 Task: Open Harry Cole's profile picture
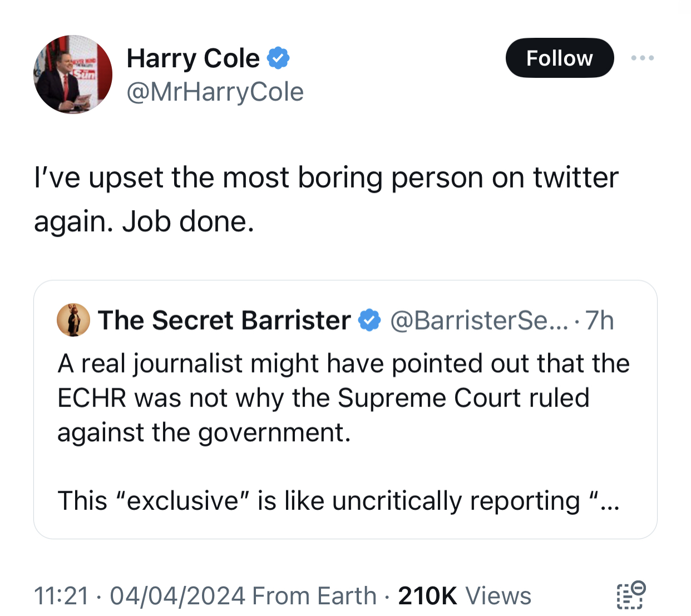(73, 74)
